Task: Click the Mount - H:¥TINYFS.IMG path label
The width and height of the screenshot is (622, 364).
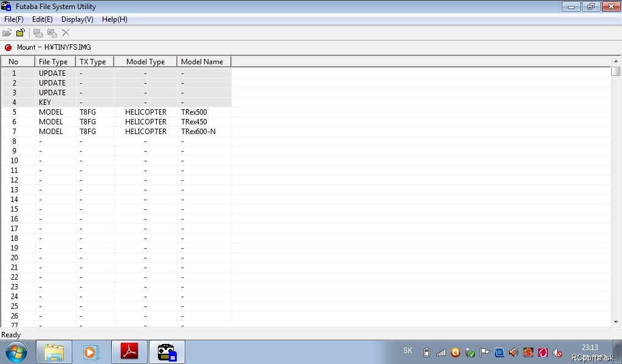Action: pyautogui.click(x=54, y=47)
